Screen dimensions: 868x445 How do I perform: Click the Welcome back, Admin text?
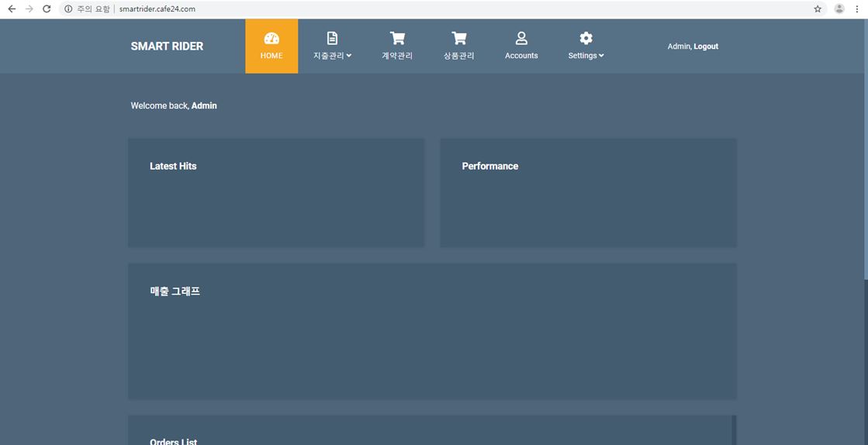174,105
